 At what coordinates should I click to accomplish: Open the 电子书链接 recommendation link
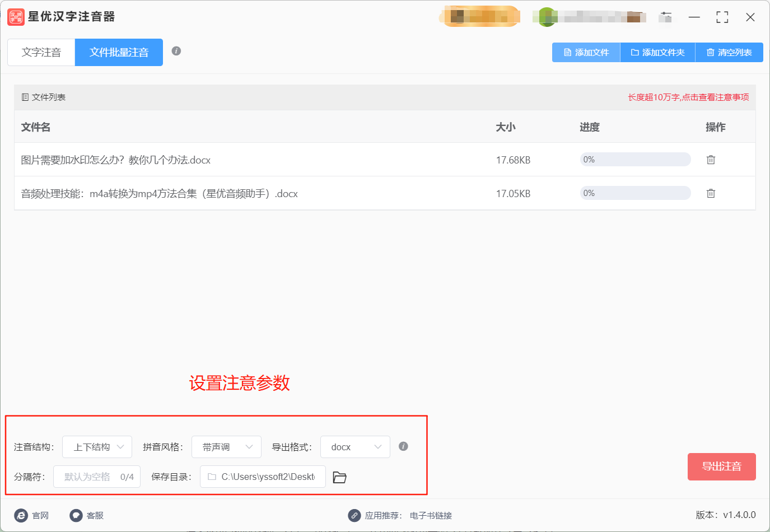[x=431, y=515]
